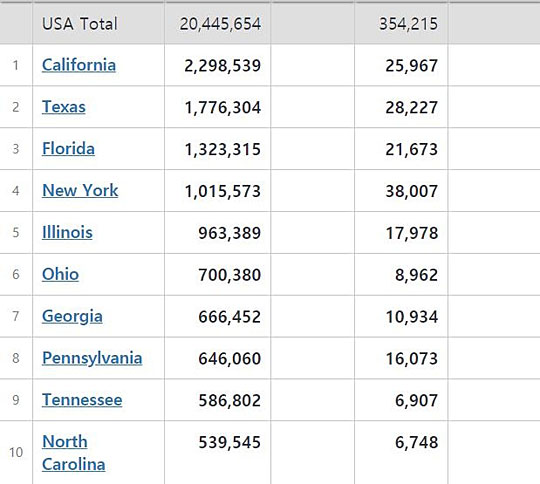Open the Ohio state link

(x=60, y=274)
